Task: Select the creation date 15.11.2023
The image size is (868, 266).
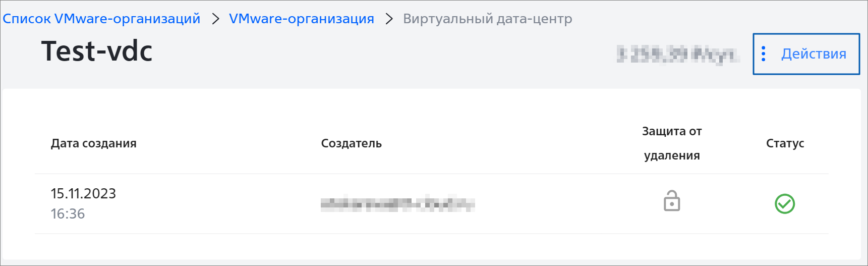Action: [83, 193]
